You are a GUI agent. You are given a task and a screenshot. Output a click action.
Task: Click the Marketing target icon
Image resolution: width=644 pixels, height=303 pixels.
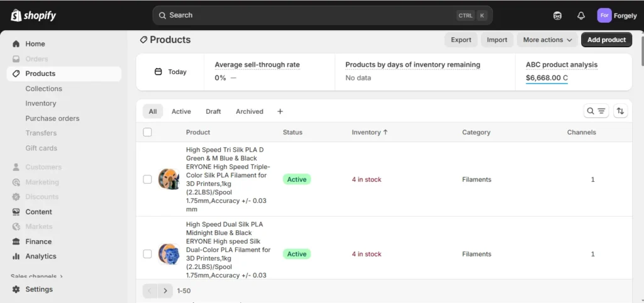16,182
